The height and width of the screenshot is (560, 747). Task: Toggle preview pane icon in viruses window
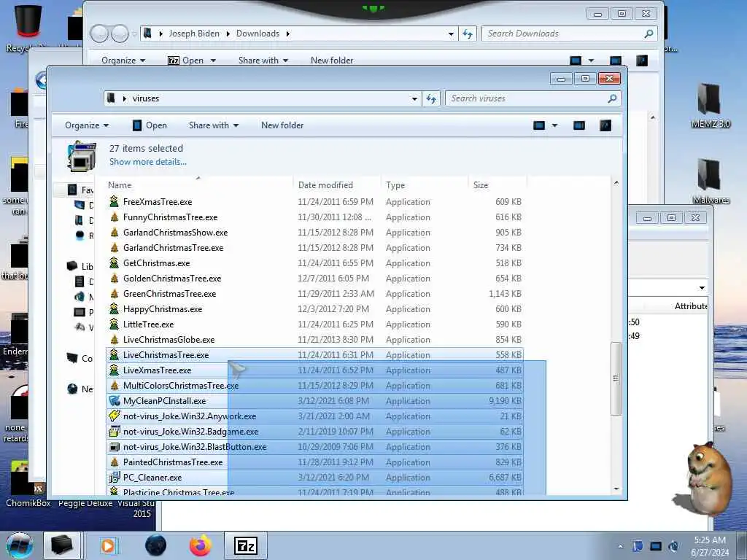click(x=578, y=125)
